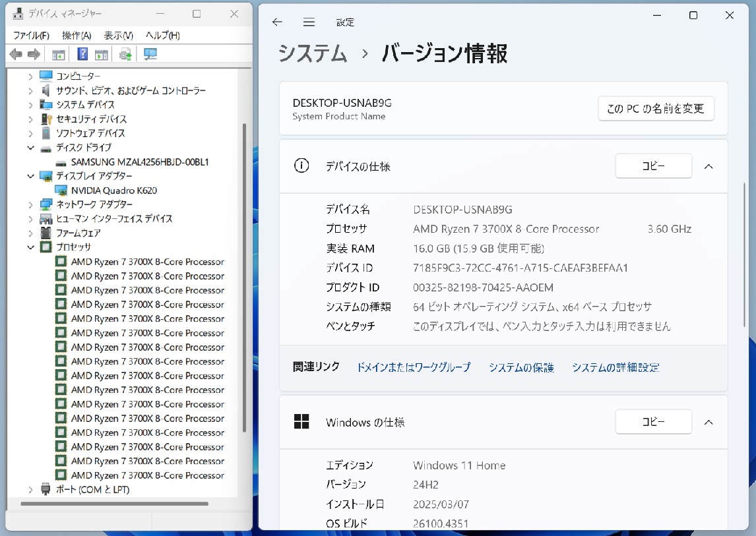Image resolution: width=756 pixels, height=536 pixels.
Task: Select the ネットワーク アダプター category icon
Action: pyautogui.click(x=46, y=204)
